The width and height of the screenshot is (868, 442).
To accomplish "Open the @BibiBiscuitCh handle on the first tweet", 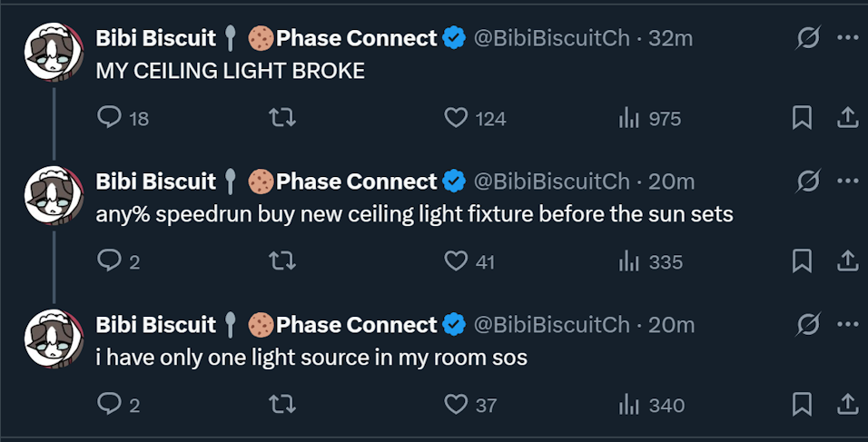I will point(551,38).
